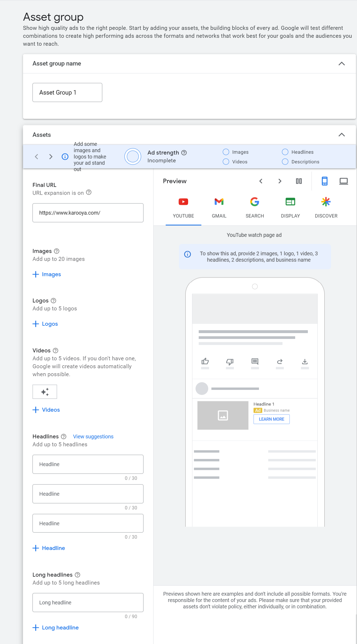Collapse the Assets section chevron

341,135
